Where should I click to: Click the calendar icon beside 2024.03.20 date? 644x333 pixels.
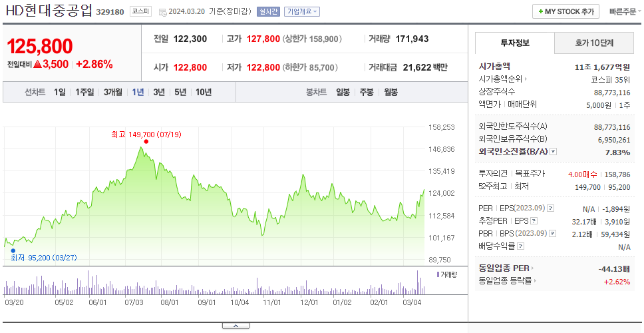(162, 12)
